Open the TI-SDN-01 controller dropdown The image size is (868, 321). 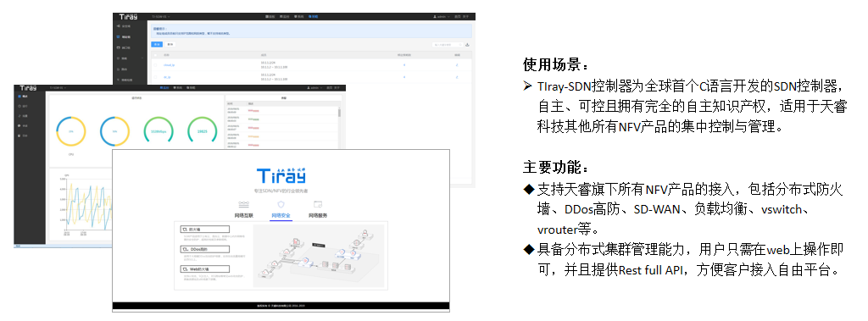[x=160, y=17]
